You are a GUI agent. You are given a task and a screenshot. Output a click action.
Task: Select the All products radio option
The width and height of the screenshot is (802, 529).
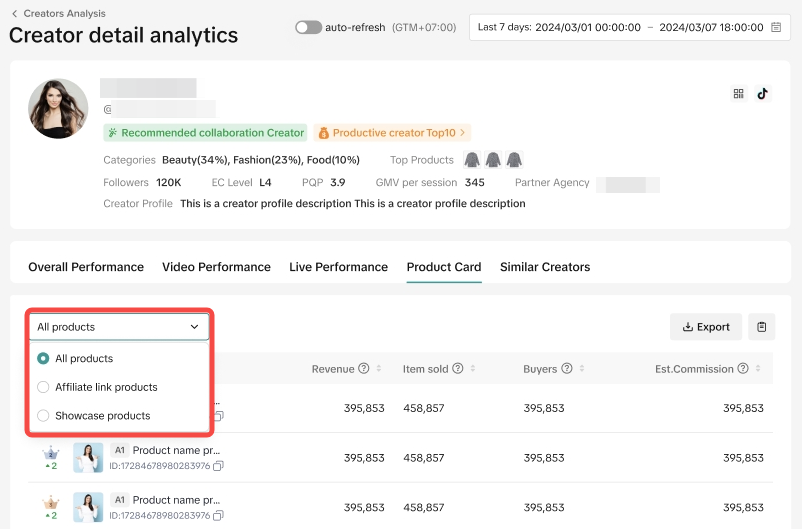(x=43, y=359)
